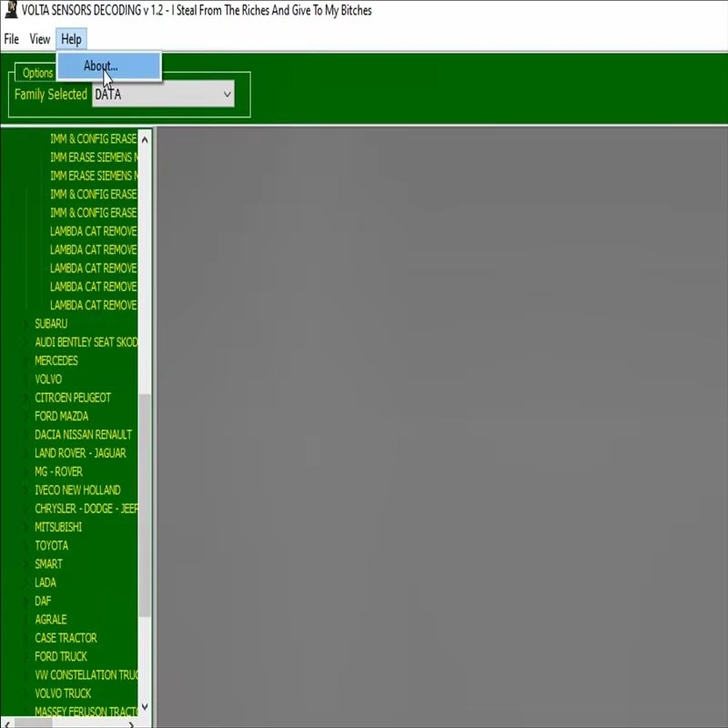Open the Family Selected DATA dropdown

click(163, 95)
